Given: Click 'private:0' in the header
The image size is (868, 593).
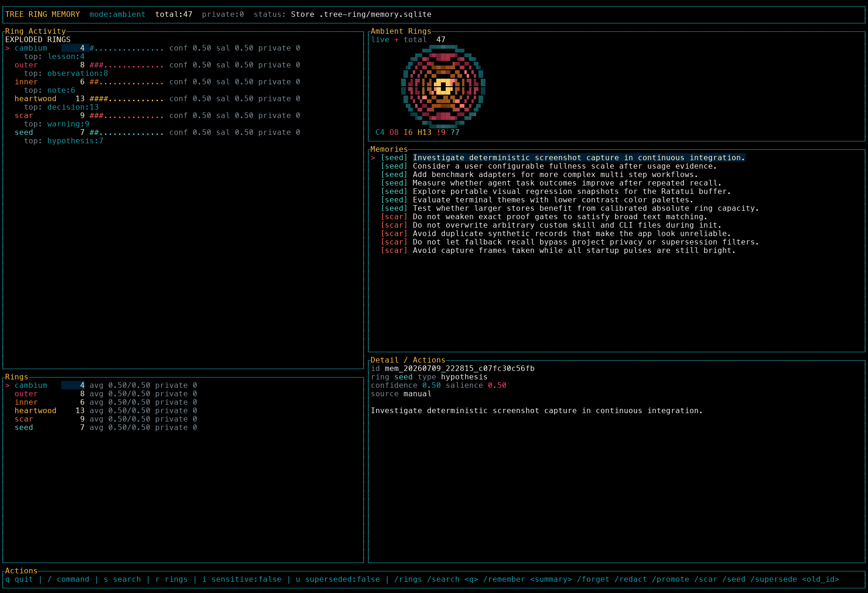Looking at the screenshot, I should pyautogui.click(x=223, y=15).
